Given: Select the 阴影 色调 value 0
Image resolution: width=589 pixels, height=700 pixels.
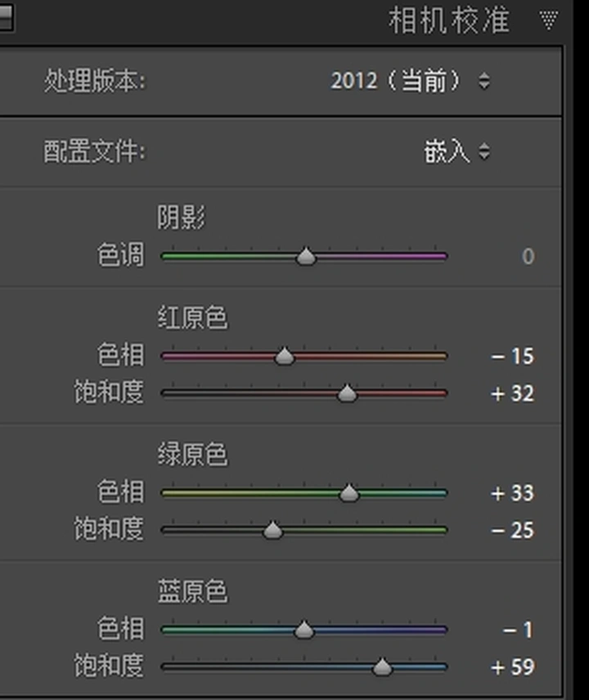Looking at the screenshot, I should pyautogui.click(x=528, y=256).
